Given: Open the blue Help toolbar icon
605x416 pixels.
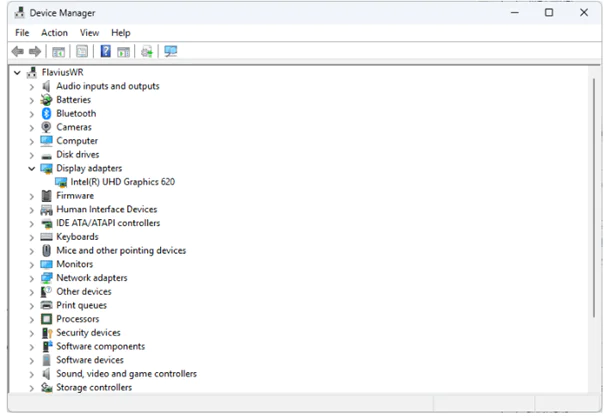Looking at the screenshot, I should coord(105,51).
